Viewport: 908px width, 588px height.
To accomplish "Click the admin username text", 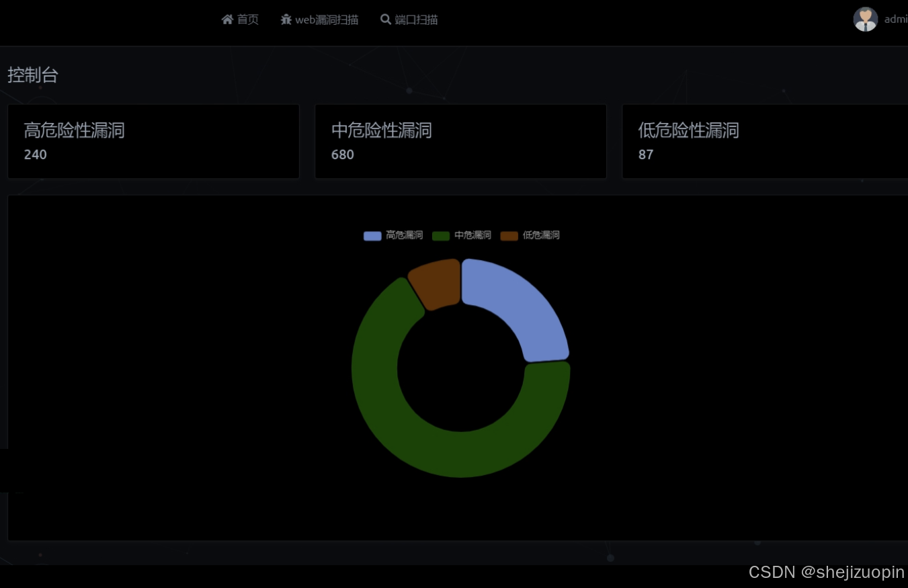I will [896, 19].
